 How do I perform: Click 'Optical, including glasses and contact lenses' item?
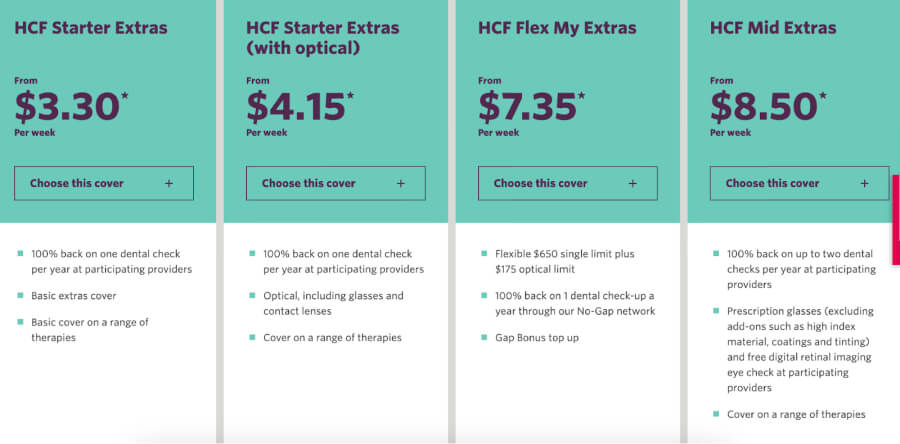[333, 303]
